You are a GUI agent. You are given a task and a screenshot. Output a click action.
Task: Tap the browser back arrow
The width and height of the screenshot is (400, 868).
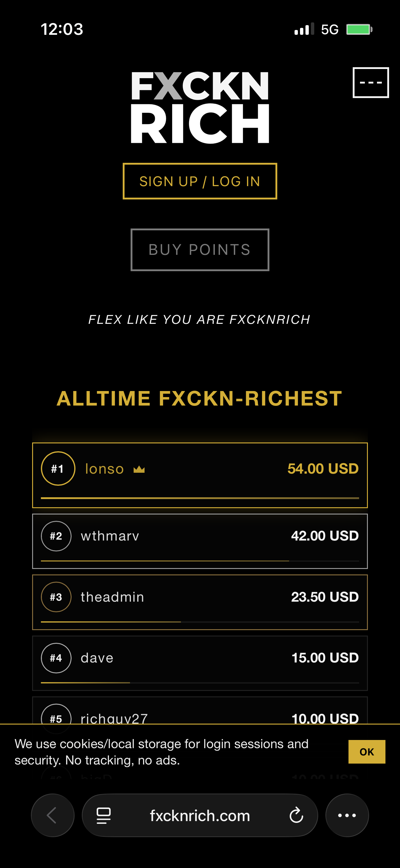[52, 815]
